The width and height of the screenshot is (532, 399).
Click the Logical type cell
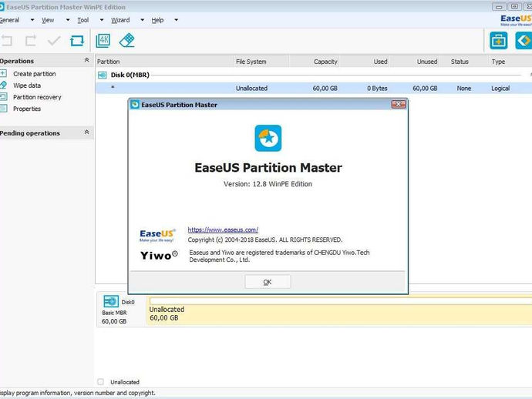point(500,88)
